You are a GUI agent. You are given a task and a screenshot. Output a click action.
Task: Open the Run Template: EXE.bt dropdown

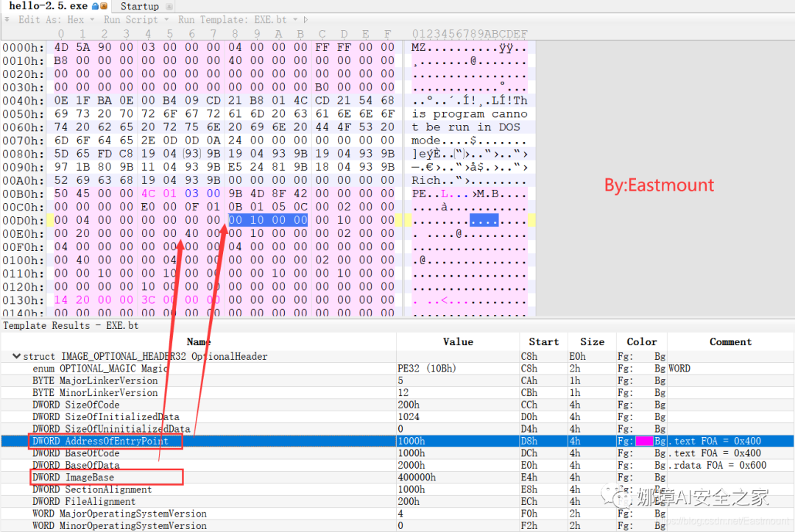237,20
